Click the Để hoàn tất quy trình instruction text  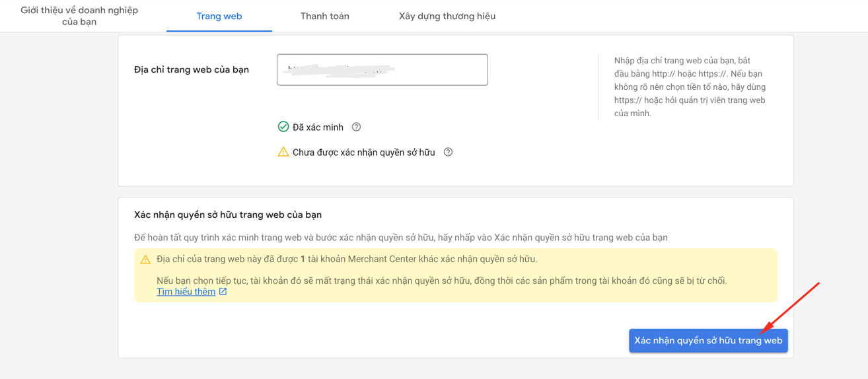tap(400, 238)
